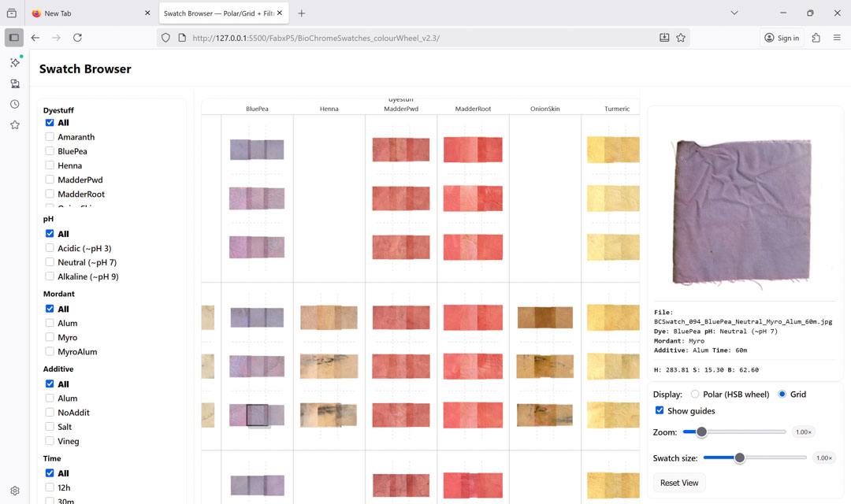The image size is (851, 504).
Task: Uncheck the Show guides checkbox
Action: point(660,410)
